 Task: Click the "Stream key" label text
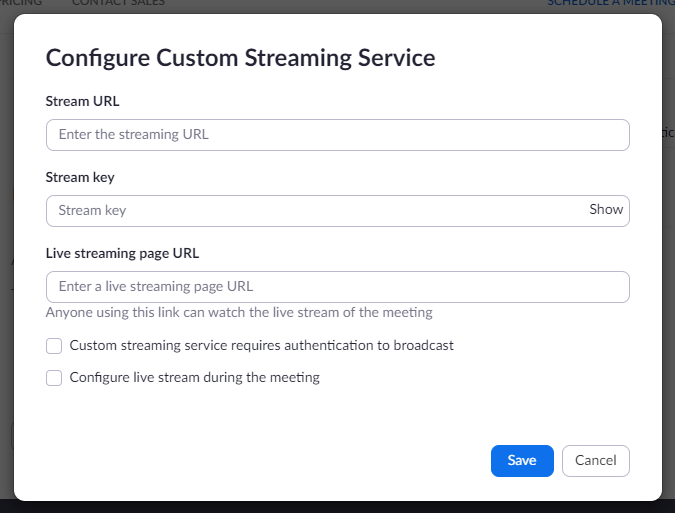(80, 177)
